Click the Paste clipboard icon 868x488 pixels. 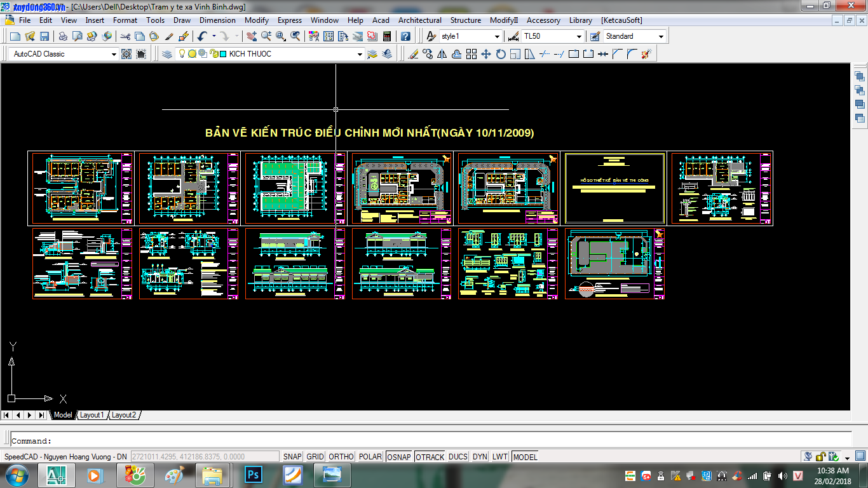coord(154,36)
